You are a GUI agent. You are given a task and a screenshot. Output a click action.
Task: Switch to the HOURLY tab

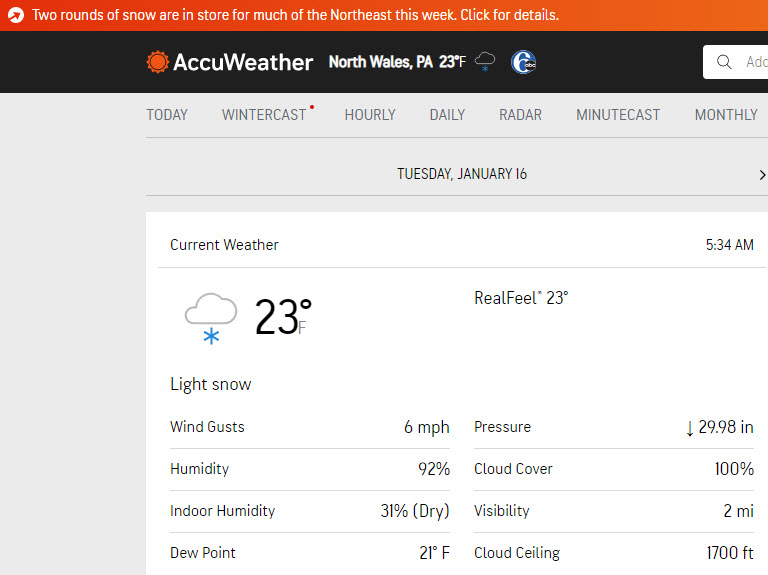[370, 115]
